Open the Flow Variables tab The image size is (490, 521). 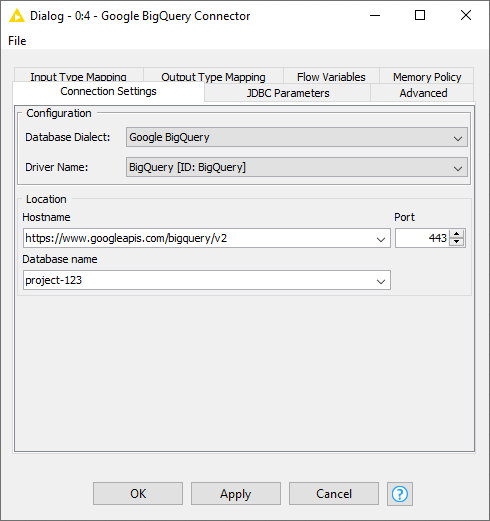331,76
